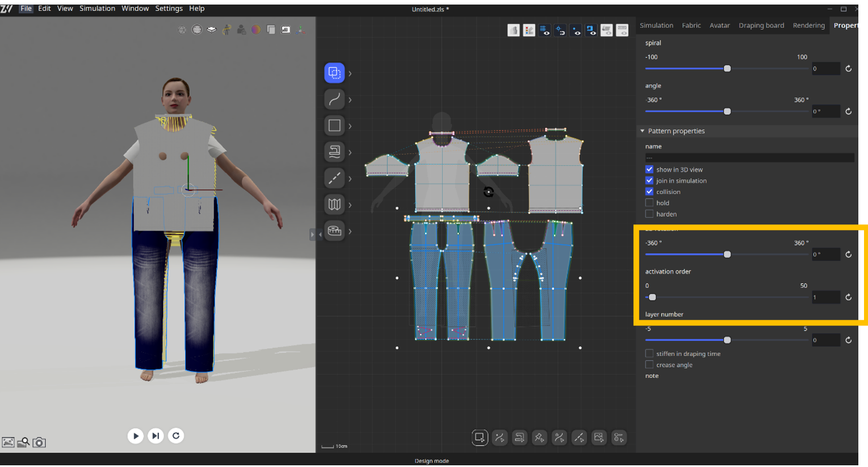The height and width of the screenshot is (467, 868).
Task: Expand the curve tool options chevron
Action: point(350,100)
